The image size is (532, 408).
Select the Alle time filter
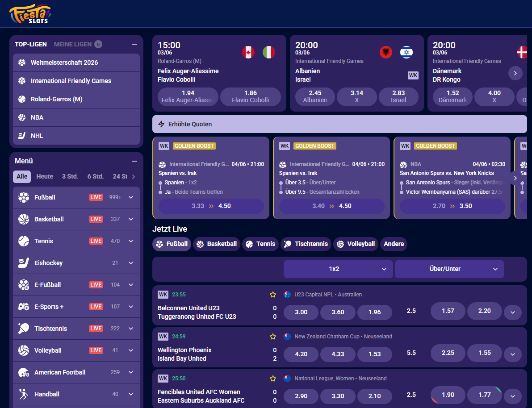coord(22,176)
